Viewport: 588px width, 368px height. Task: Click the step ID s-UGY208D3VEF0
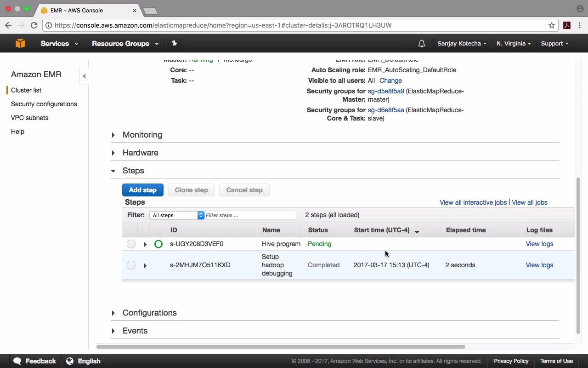pos(197,244)
